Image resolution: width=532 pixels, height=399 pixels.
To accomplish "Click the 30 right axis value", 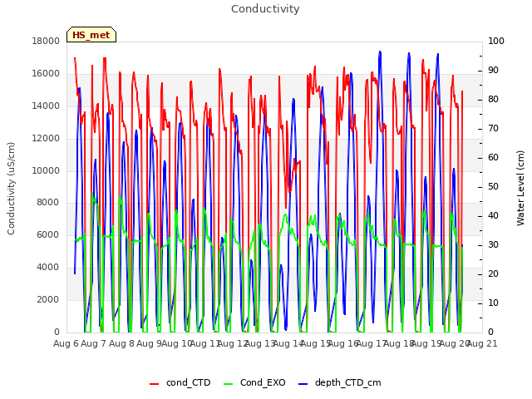I will pyautogui.click(x=493, y=245).
